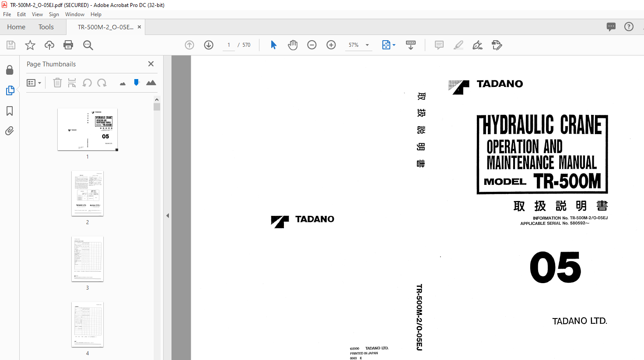Open the View menu
The width and height of the screenshot is (644, 360).
(x=37, y=14)
